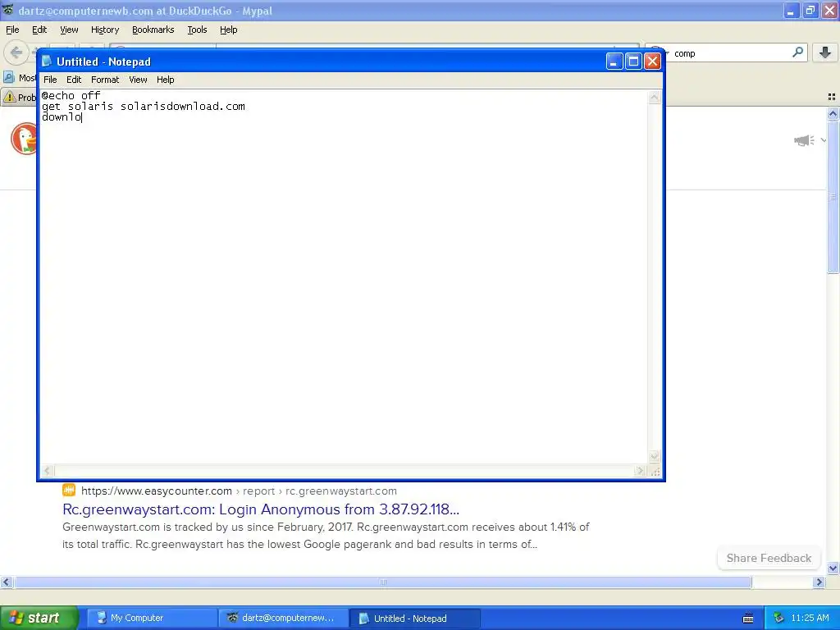Click the browser Back arrow button

point(16,52)
